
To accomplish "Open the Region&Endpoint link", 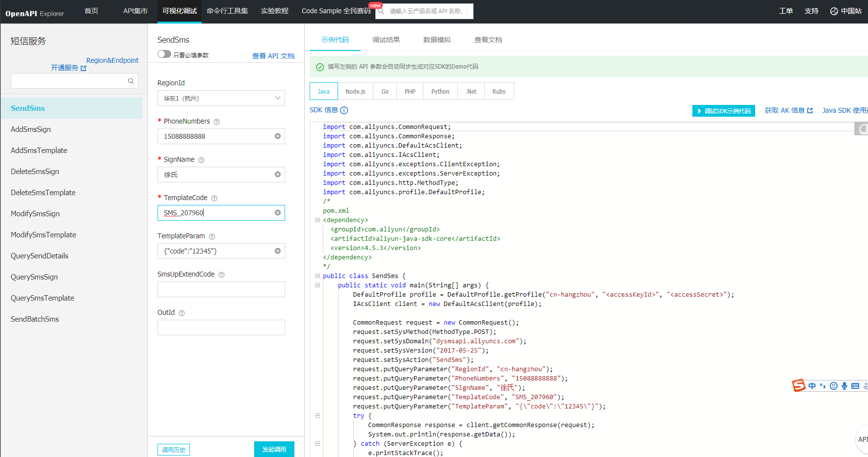I will click(112, 60).
